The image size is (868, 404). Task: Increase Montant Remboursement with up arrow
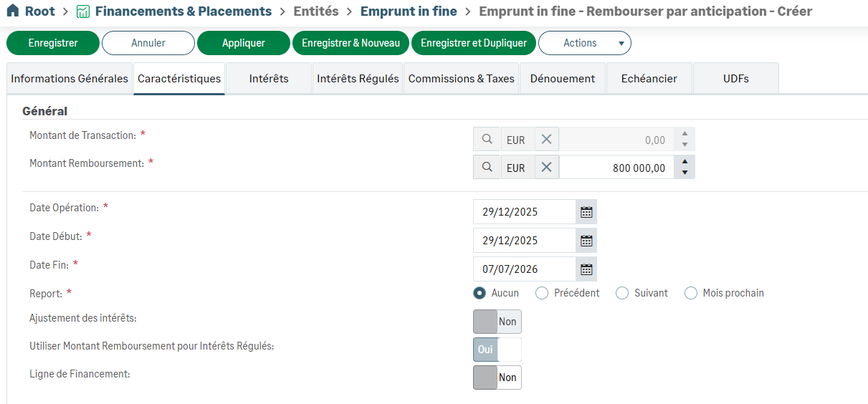685,162
